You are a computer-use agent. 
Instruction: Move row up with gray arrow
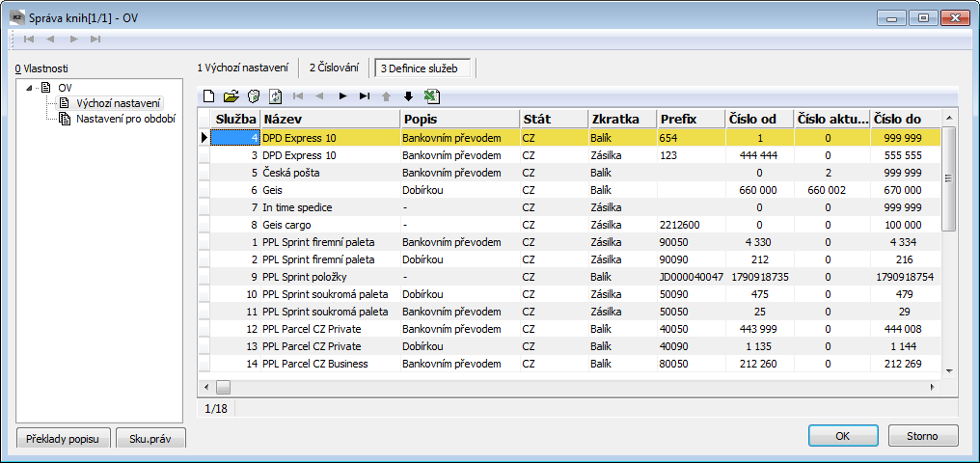click(x=386, y=96)
